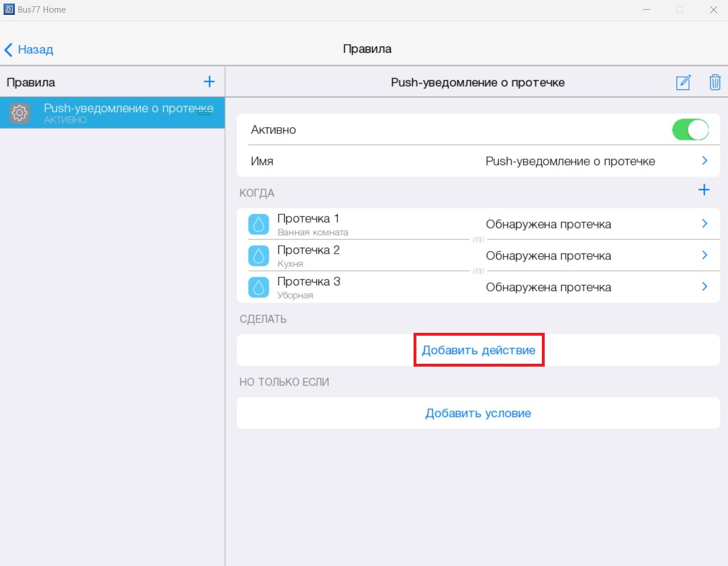Viewport: 728px width, 566px height.
Task: Add a new rule with plus icon
Action: [x=209, y=82]
